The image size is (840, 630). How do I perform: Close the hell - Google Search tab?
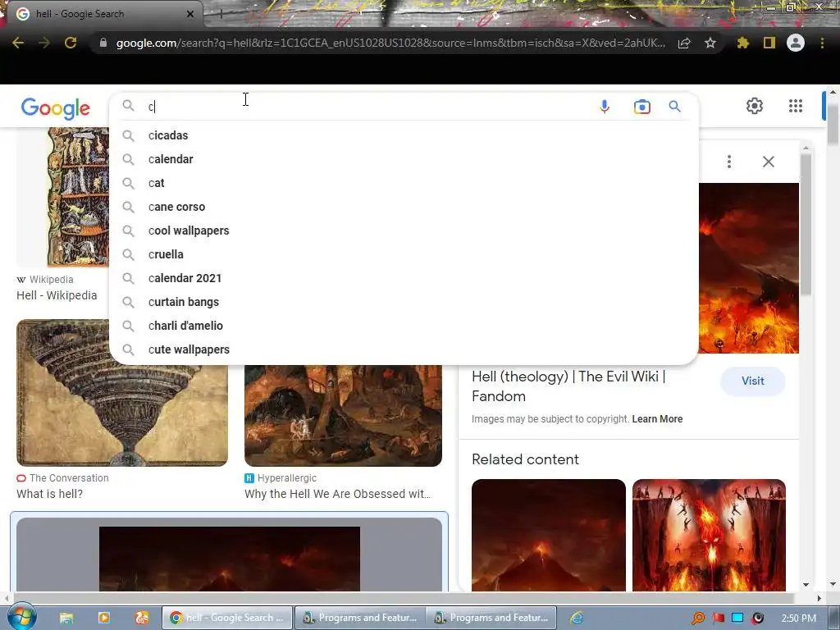[189, 14]
